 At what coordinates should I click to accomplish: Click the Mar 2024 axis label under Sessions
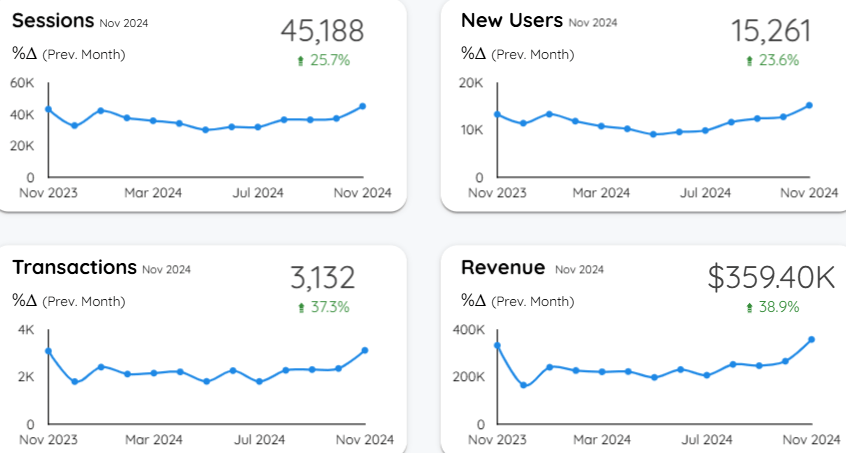tap(153, 193)
